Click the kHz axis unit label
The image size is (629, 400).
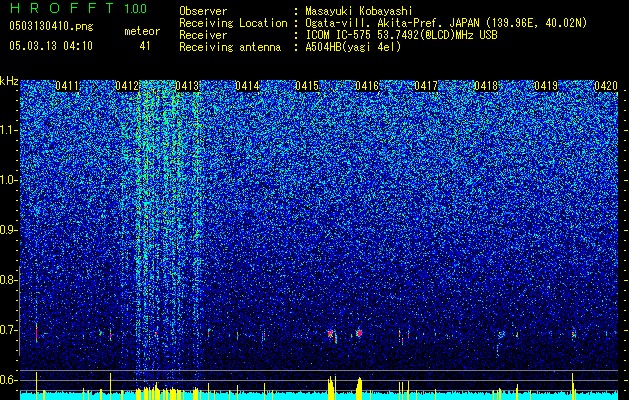pos(9,81)
